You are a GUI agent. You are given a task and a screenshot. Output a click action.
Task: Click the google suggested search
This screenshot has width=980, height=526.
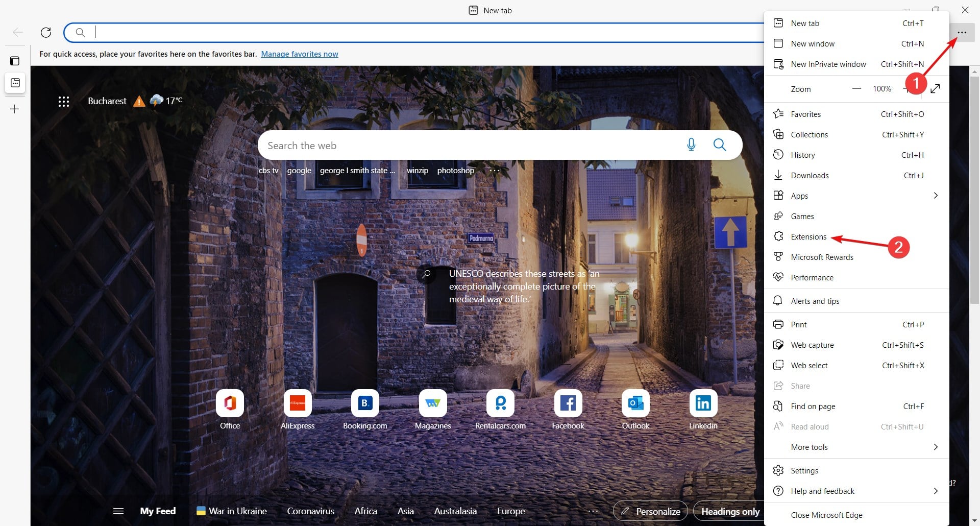coord(299,171)
